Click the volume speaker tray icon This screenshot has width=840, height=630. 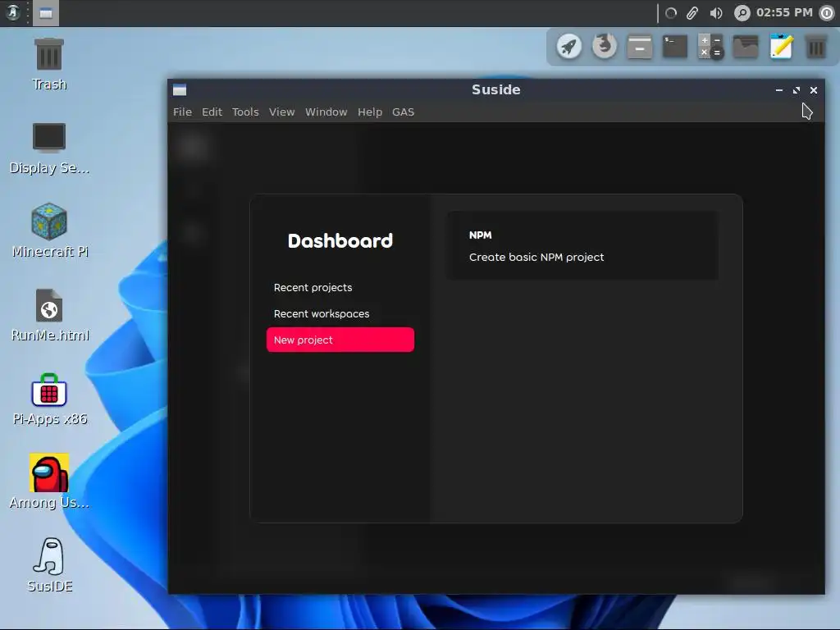pos(716,13)
